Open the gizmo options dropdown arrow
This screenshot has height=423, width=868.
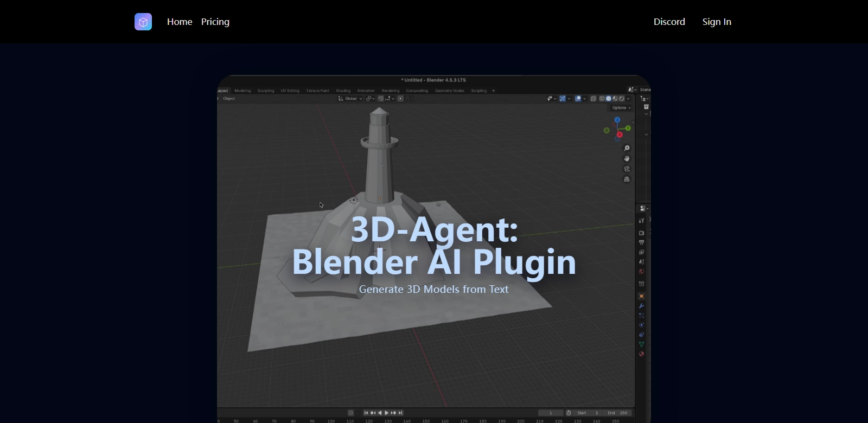(569, 99)
